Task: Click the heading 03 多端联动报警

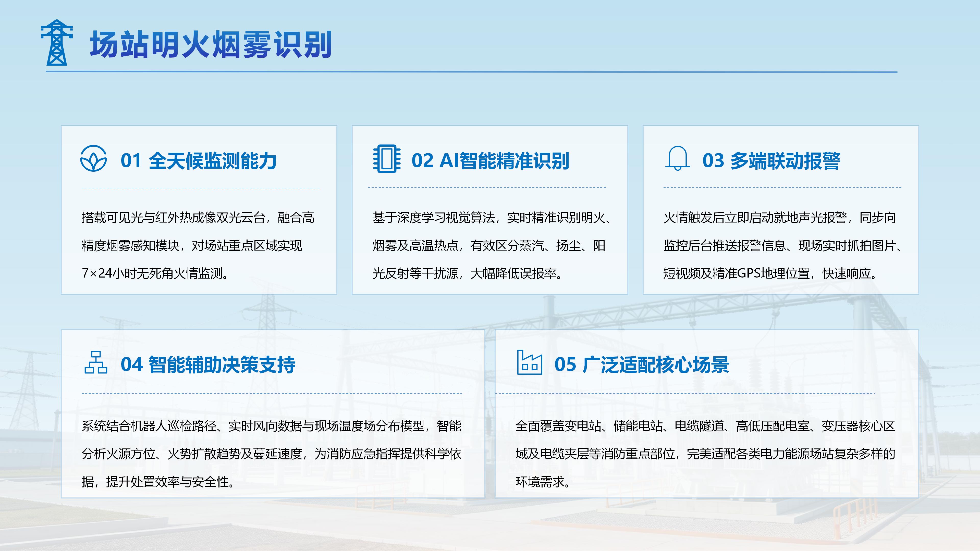Action: 771,160
